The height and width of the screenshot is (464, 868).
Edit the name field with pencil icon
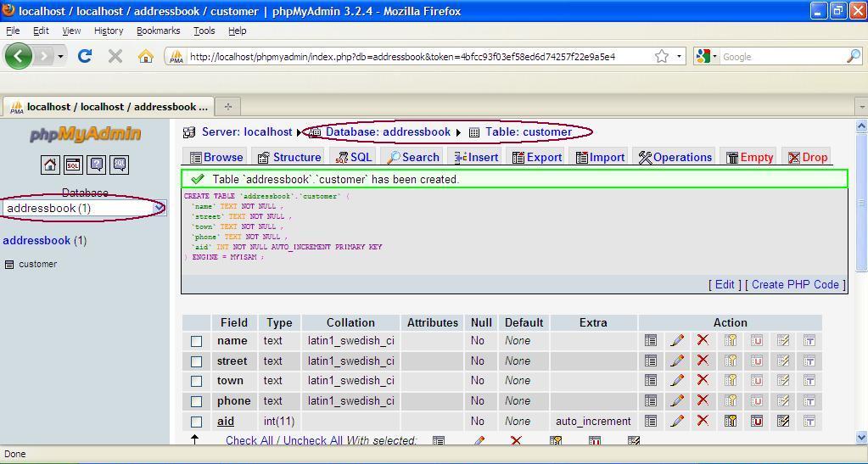[677, 340]
